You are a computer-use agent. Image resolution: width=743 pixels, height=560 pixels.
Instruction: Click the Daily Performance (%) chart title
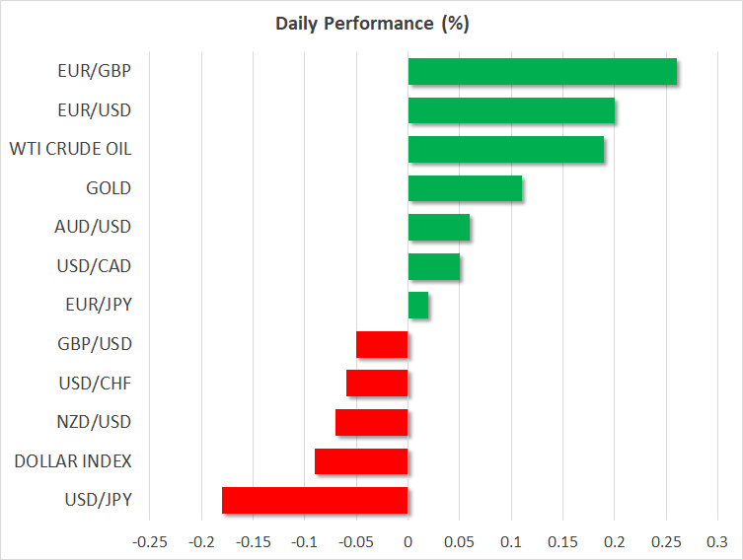click(371, 24)
